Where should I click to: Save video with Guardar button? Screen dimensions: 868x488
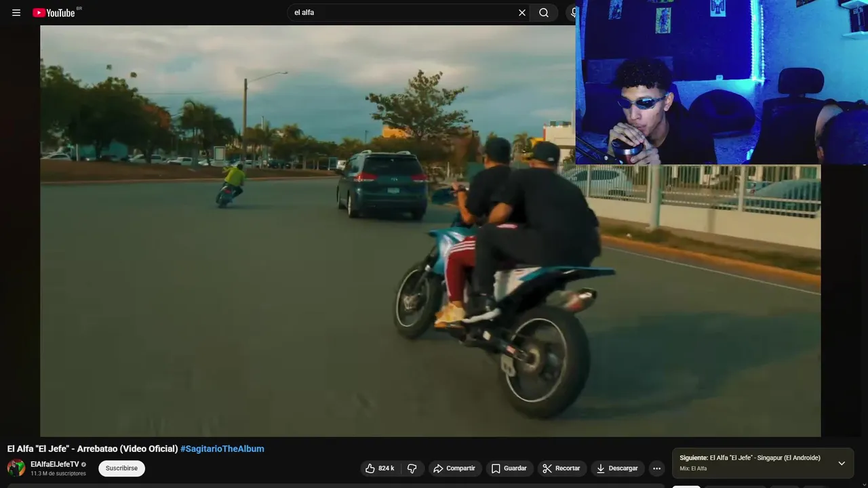[509, 468]
